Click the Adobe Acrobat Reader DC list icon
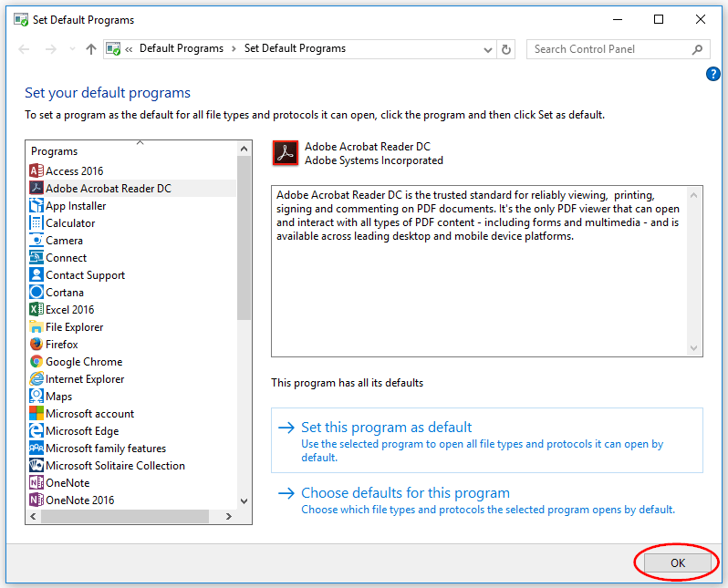This screenshot has width=728, height=588. click(36, 188)
